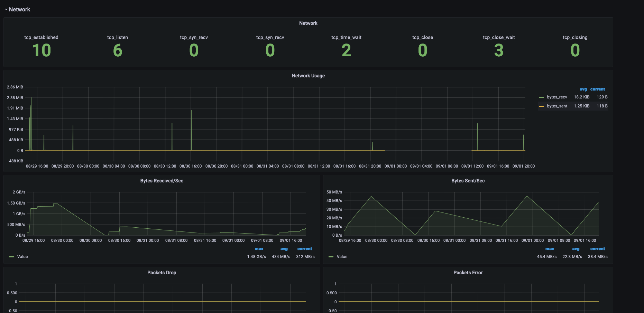This screenshot has width=644, height=313.
Task: Click the 22.3 MB/s average value
Action: coord(572,257)
